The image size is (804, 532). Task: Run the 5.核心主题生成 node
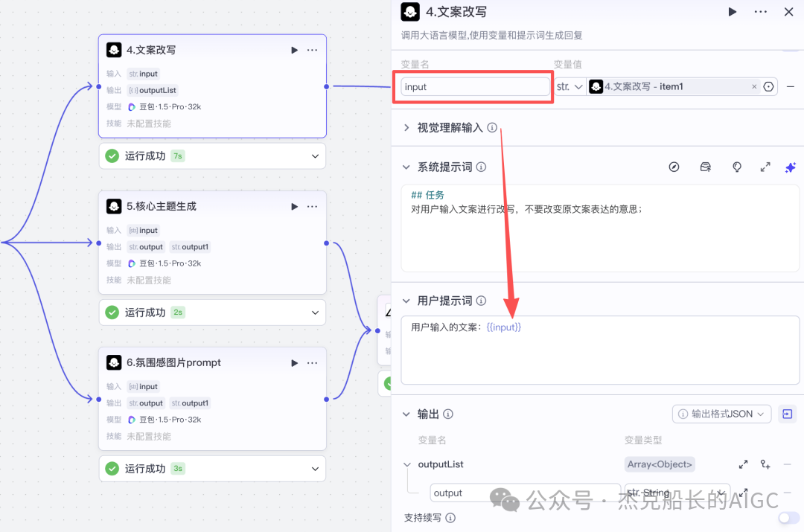[294, 207]
